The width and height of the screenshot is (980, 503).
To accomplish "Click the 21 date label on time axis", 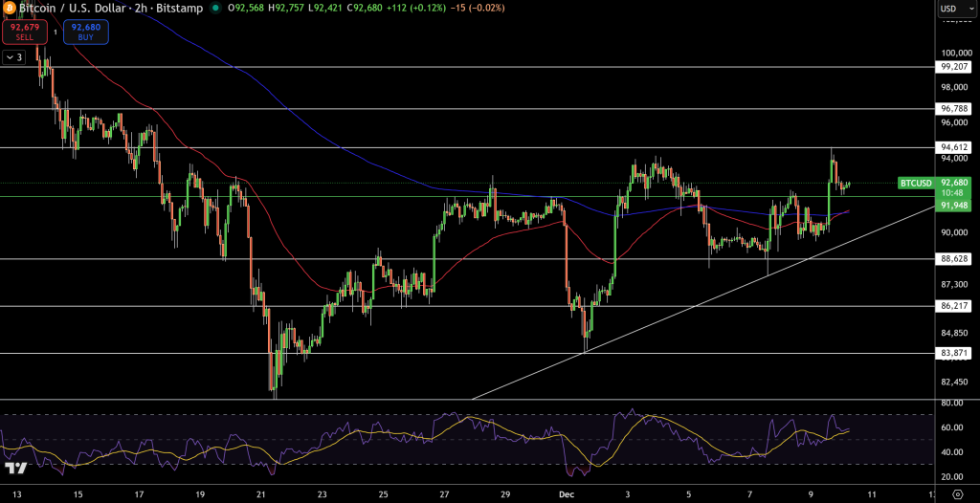I will 260,494.
